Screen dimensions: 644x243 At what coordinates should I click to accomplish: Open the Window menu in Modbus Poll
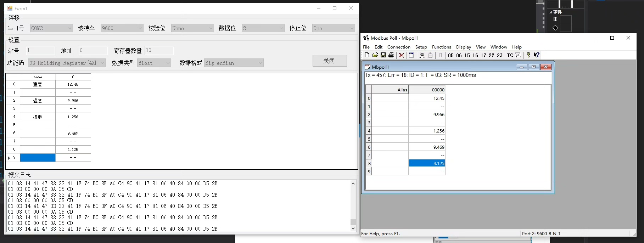(x=499, y=47)
